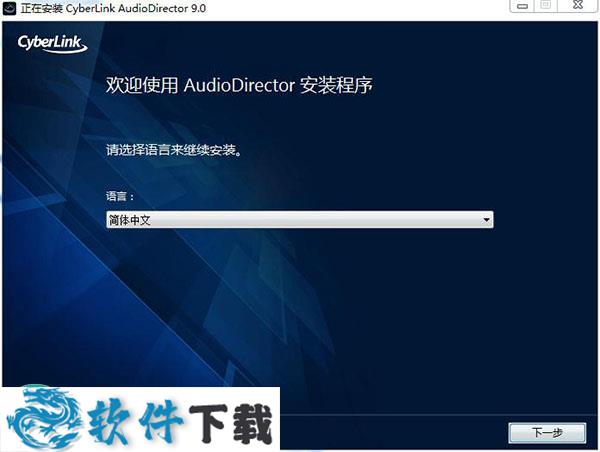Click the 欢迎使用 AudioDirector 安装程序 heading
The height and width of the screenshot is (452, 600).
[239, 85]
